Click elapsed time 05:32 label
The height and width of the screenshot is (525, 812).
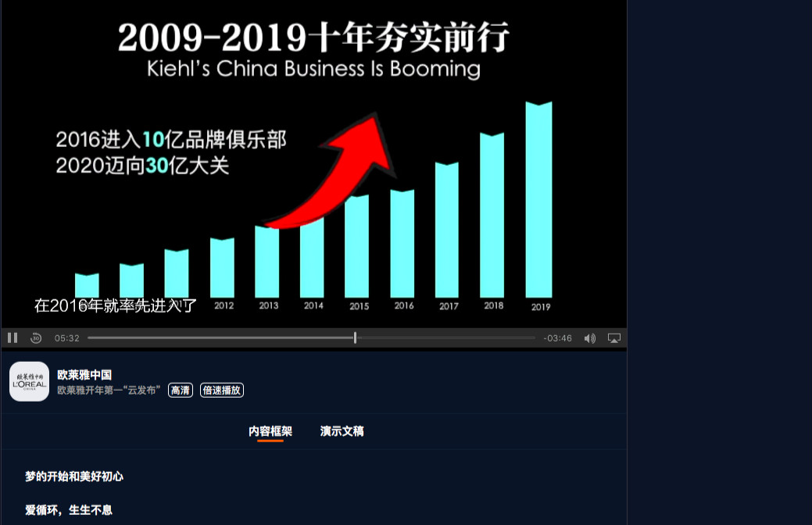(66, 338)
